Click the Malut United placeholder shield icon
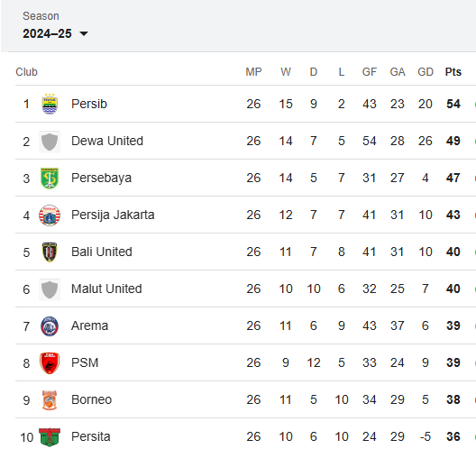 click(50, 289)
